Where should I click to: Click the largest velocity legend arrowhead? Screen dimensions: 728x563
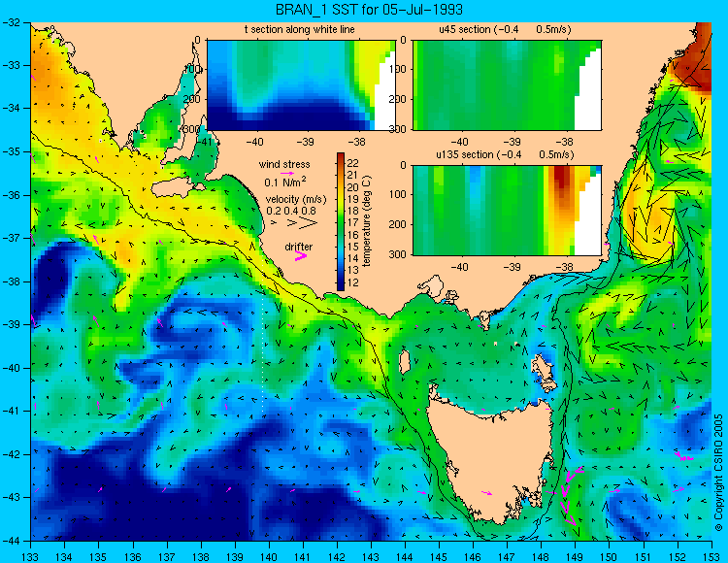(308, 223)
